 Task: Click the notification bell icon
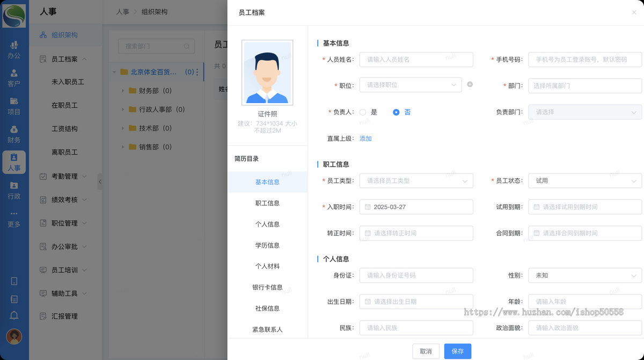pyautogui.click(x=14, y=315)
